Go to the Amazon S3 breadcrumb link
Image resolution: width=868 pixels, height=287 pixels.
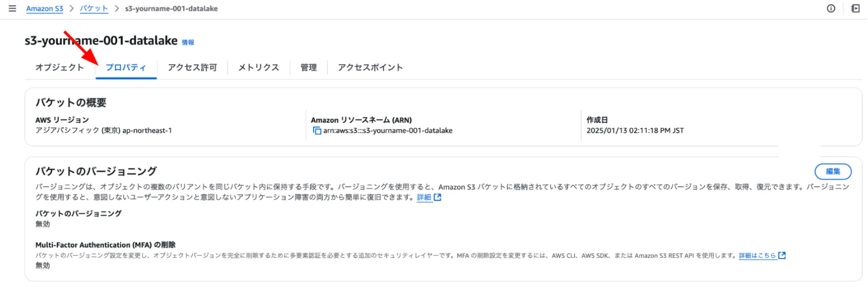tap(45, 8)
